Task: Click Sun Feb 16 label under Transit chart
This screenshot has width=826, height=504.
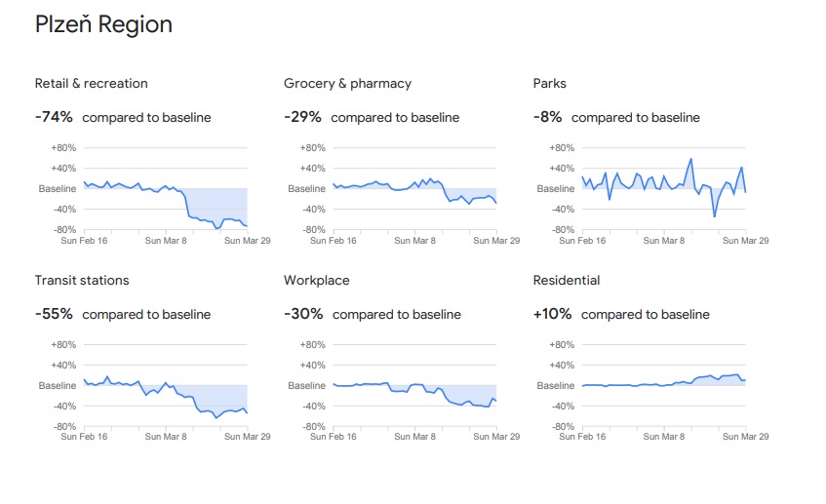Action: (x=84, y=437)
